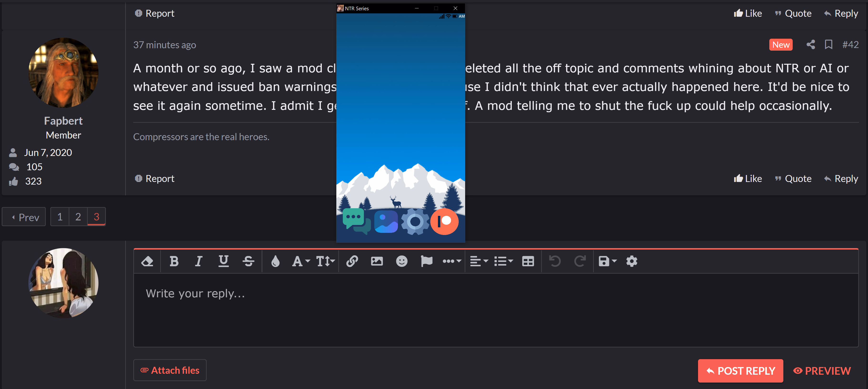868x389 pixels.
Task: Insert an image into the reply
Action: pos(377,261)
